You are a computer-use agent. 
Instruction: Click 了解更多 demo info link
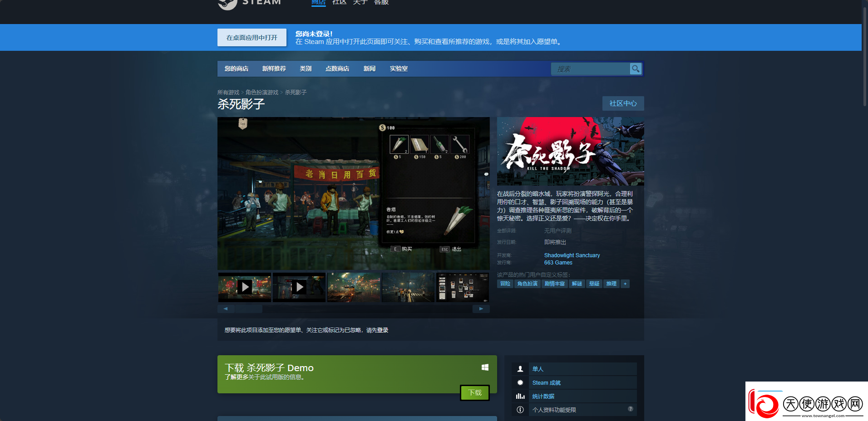pyautogui.click(x=236, y=377)
